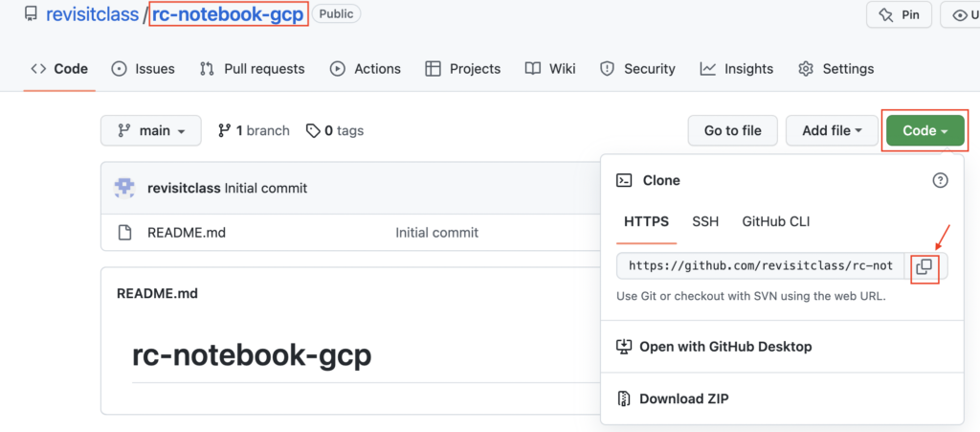Open the README.md file in list
Screen dimensions: 980x432
187,233
